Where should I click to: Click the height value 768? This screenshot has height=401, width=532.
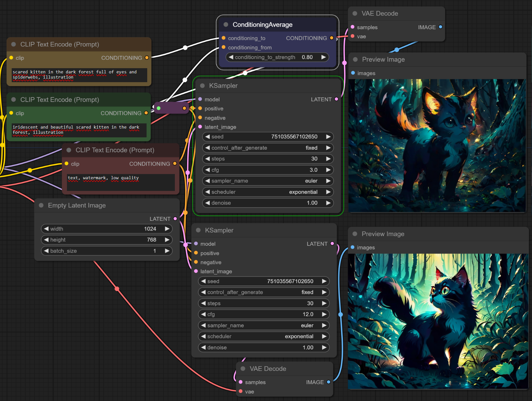click(151, 240)
